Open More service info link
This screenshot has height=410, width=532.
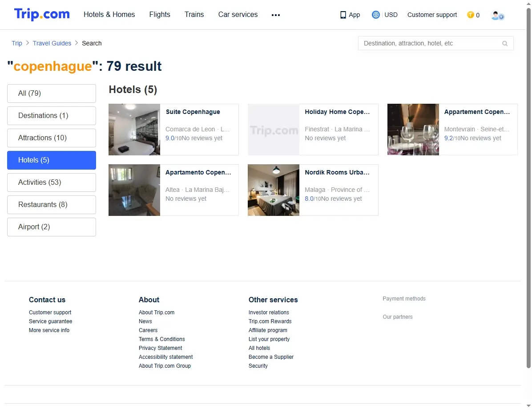tap(49, 330)
